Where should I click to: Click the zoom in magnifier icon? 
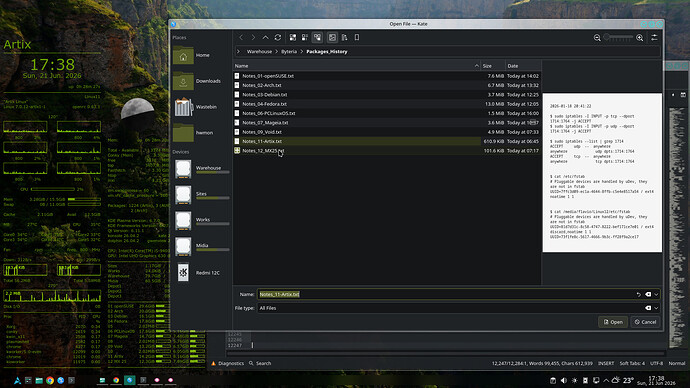point(640,38)
